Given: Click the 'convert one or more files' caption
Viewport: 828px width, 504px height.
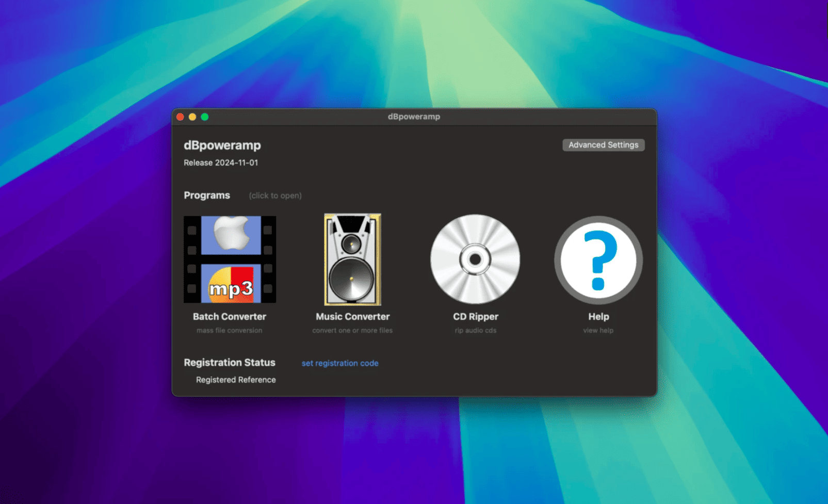Looking at the screenshot, I should coord(352,331).
